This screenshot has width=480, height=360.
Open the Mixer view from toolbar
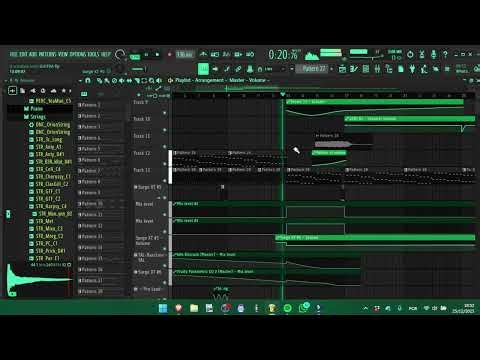click(x=377, y=69)
